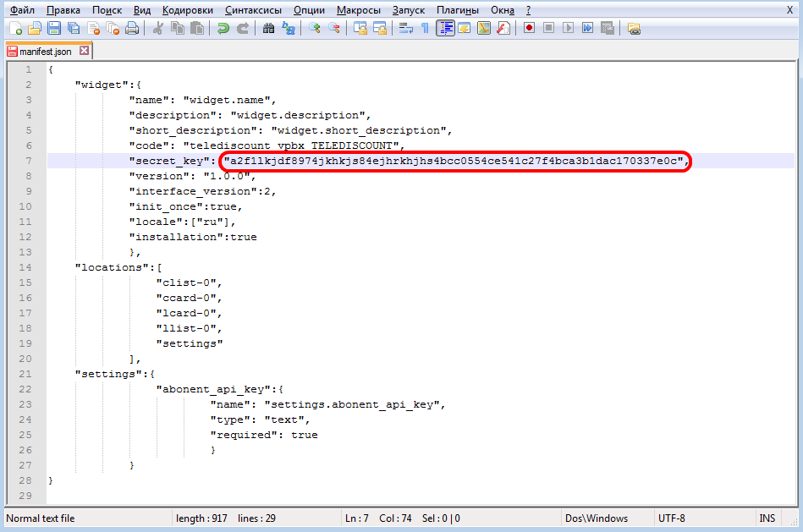This screenshot has width=803, height=532.
Task: Click the secret_key value on line 7
Action: tap(454, 161)
